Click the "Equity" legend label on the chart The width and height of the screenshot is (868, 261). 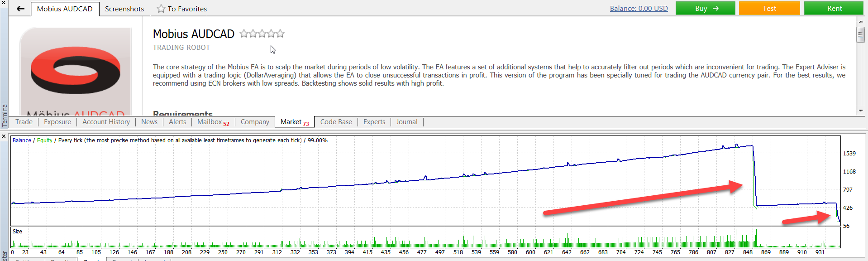(x=45, y=140)
